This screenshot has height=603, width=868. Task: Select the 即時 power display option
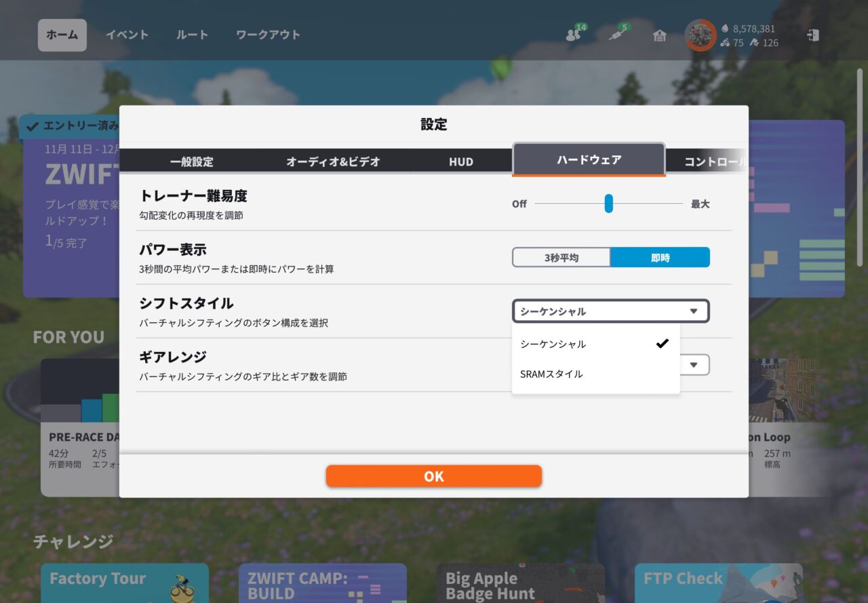[x=660, y=257]
